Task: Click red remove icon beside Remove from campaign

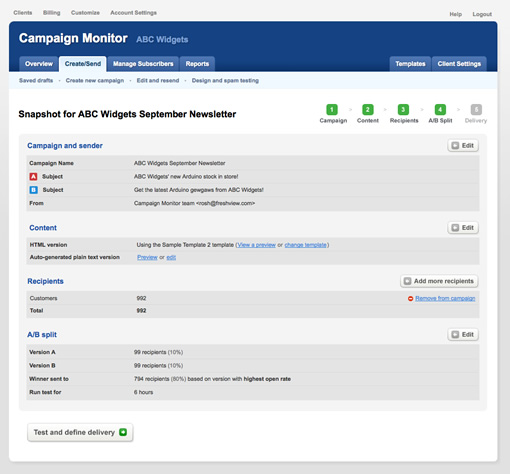Action: pyautogui.click(x=410, y=298)
